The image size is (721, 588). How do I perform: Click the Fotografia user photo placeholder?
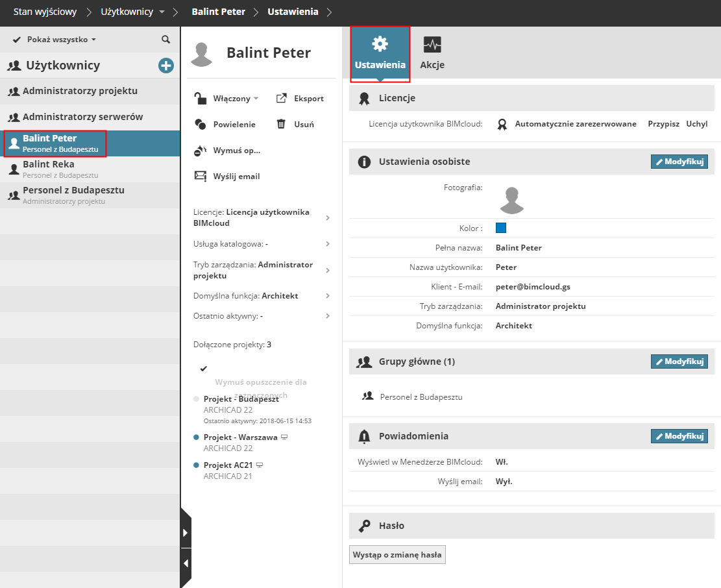512,201
